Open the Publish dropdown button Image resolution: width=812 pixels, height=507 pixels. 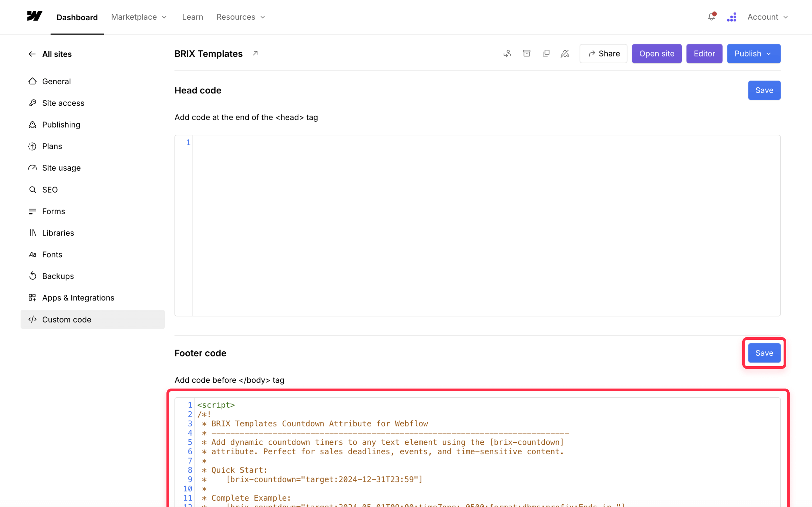point(754,53)
